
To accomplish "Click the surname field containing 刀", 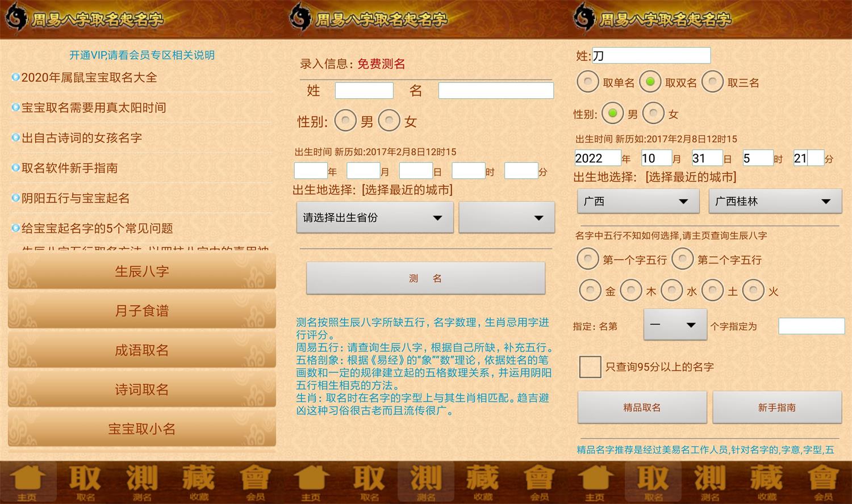I will tap(652, 55).
